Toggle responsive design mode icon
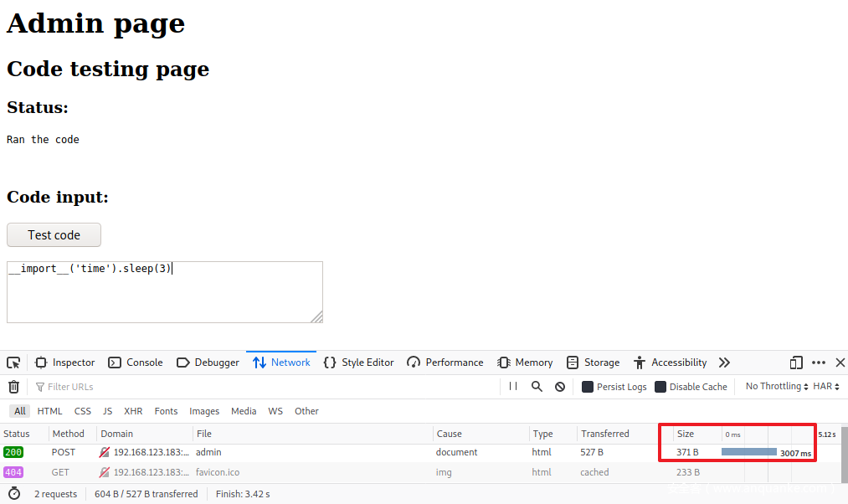The width and height of the screenshot is (848, 504). (x=796, y=363)
